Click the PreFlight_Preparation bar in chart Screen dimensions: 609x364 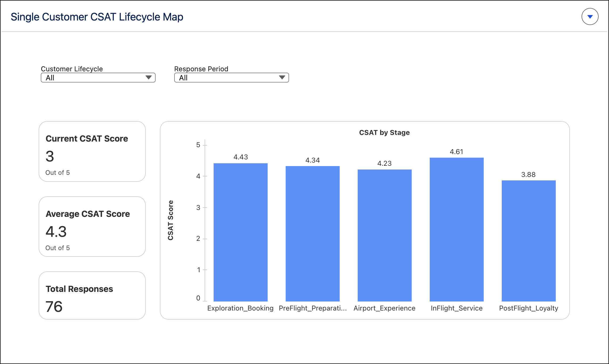point(312,234)
